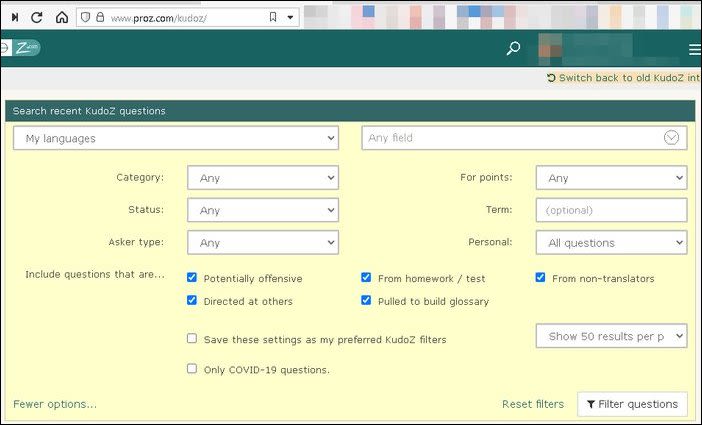Click the browser address bar URL
This screenshot has height=425, width=702.
click(x=158, y=18)
